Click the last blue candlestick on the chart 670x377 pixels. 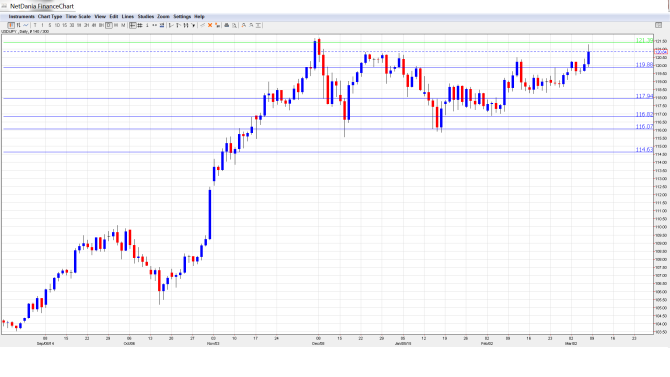click(588, 58)
